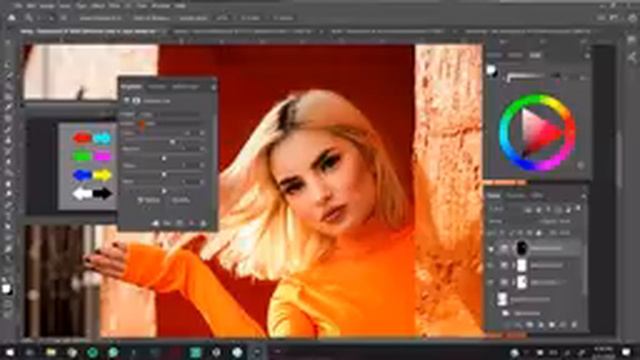Click the mask icon in Properties header

[136, 100]
